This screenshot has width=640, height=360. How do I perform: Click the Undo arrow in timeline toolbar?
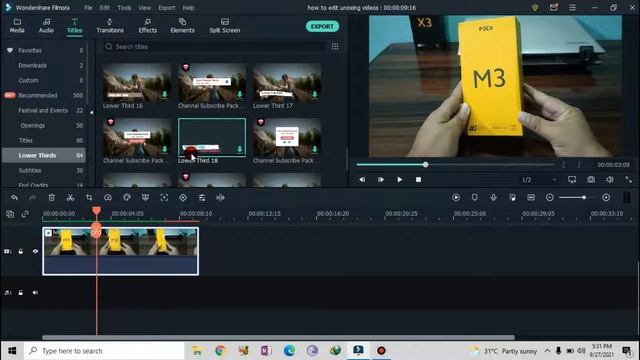(x=14, y=198)
